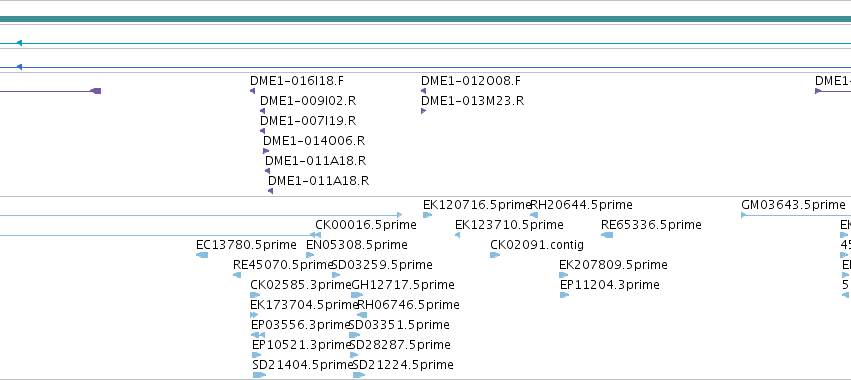Click the EC13780.5prime feature block

pyautogui.click(x=202, y=255)
